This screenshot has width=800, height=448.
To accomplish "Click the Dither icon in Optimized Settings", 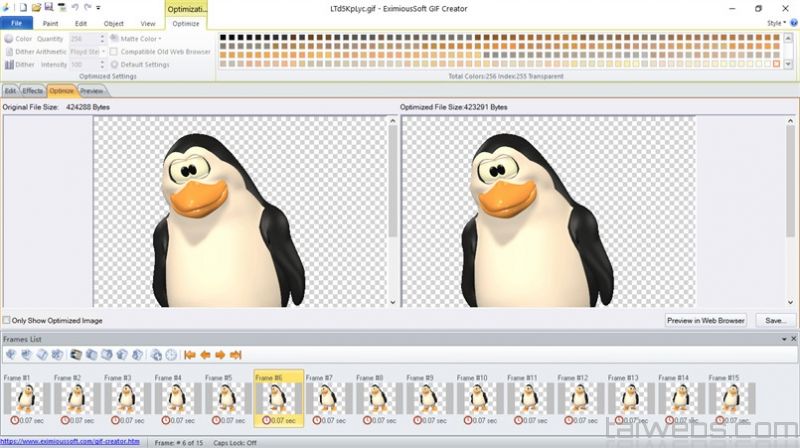I will tap(9, 64).
